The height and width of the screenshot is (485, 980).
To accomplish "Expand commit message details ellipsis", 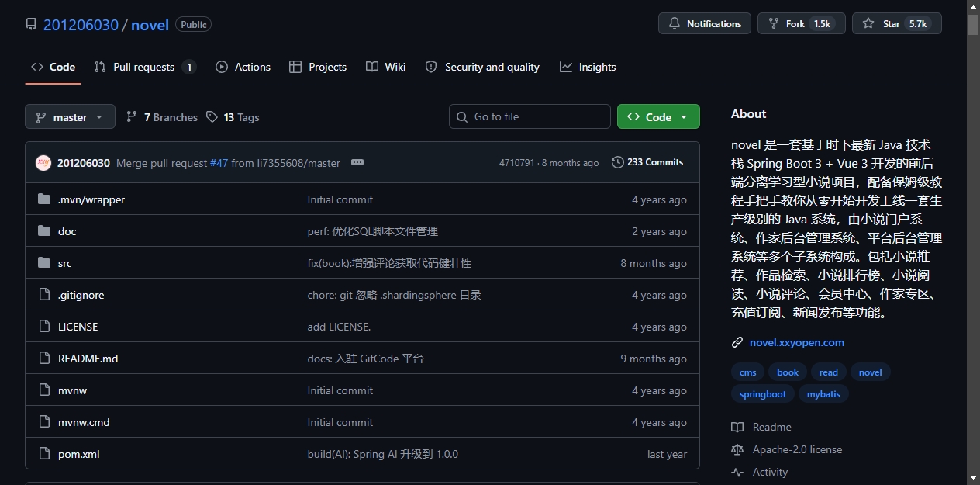I will pyautogui.click(x=357, y=162).
